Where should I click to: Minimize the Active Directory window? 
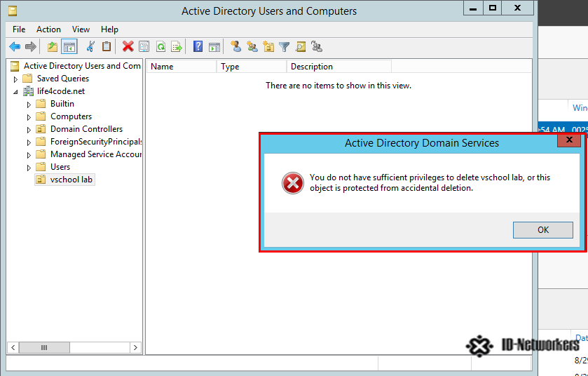coord(473,8)
